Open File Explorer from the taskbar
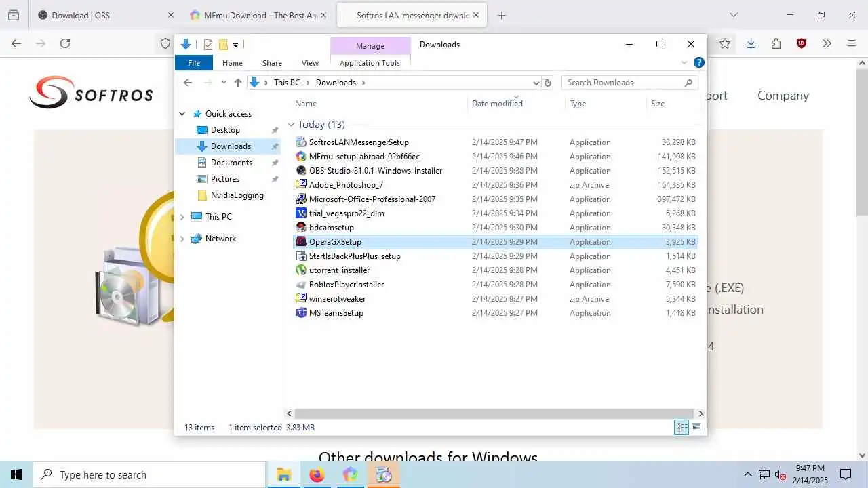The width and height of the screenshot is (868, 488). (283, 474)
